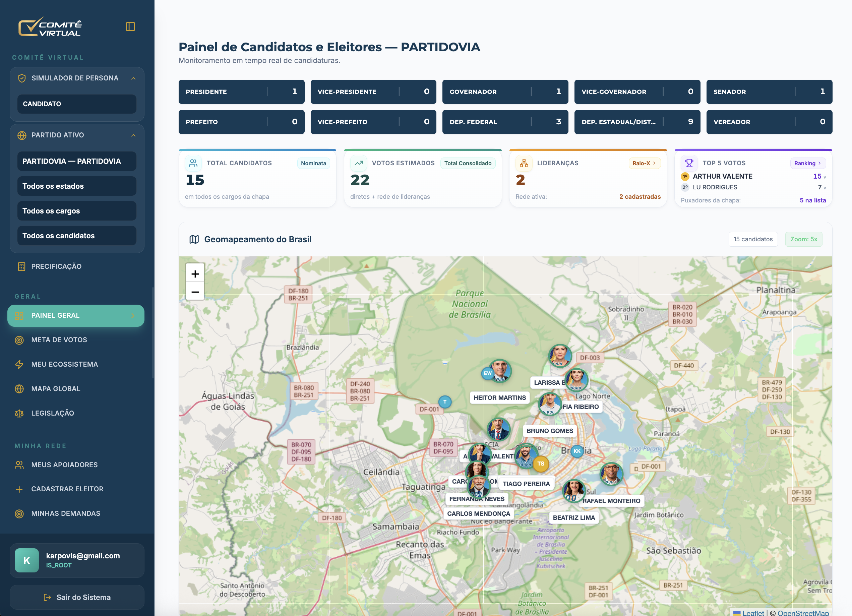The height and width of the screenshot is (616, 852).
Task: Click the Nominata badge
Action: click(x=313, y=164)
